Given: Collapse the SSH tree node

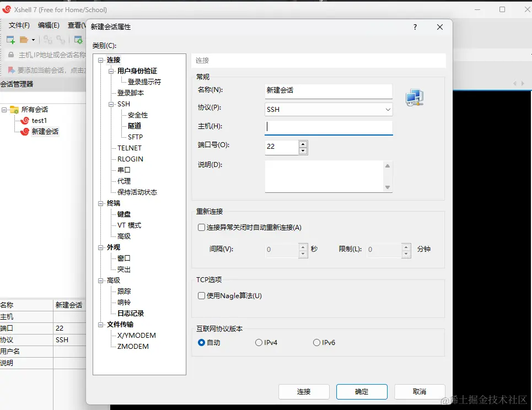Looking at the screenshot, I should pyautogui.click(x=111, y=105).
